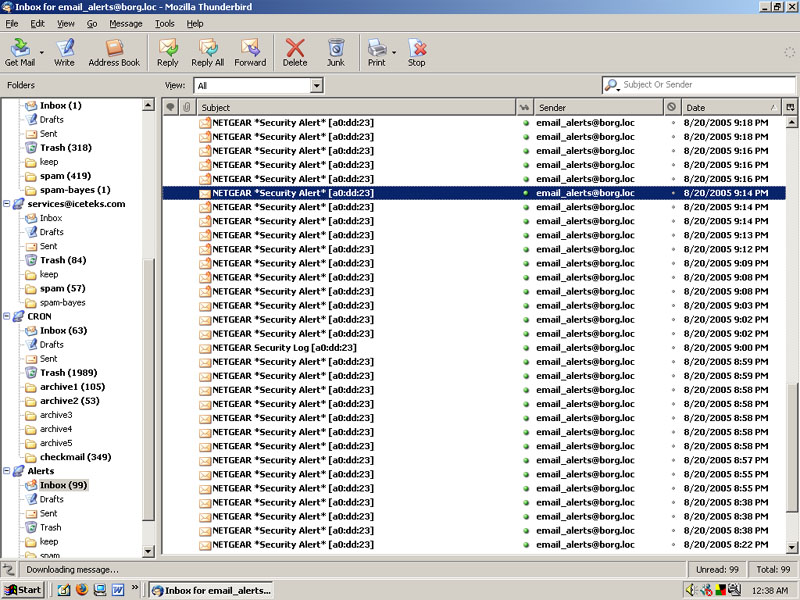
Task: Open the Message menu
Action: (x=126, y=23)
